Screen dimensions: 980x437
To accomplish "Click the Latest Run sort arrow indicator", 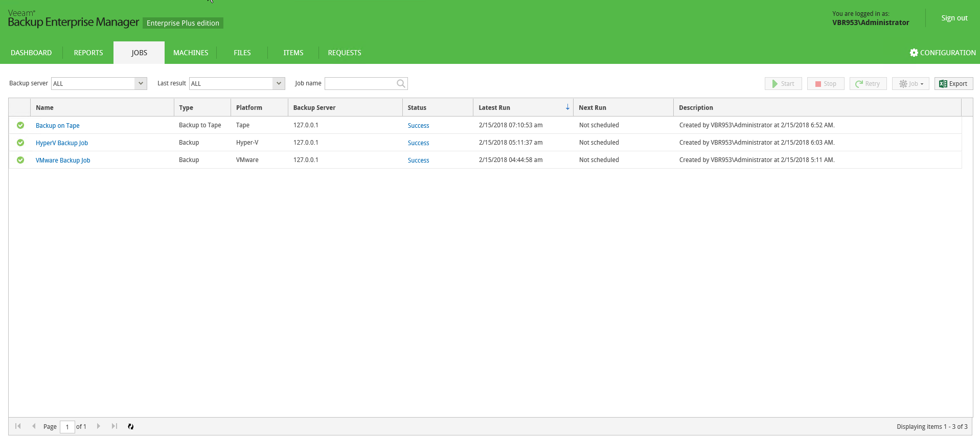I will pos(567,107).
